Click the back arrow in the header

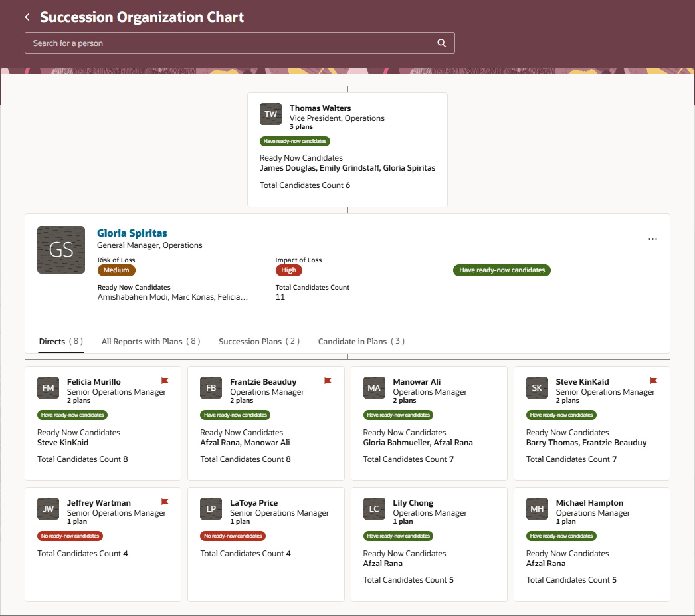(x=27, y=17)
